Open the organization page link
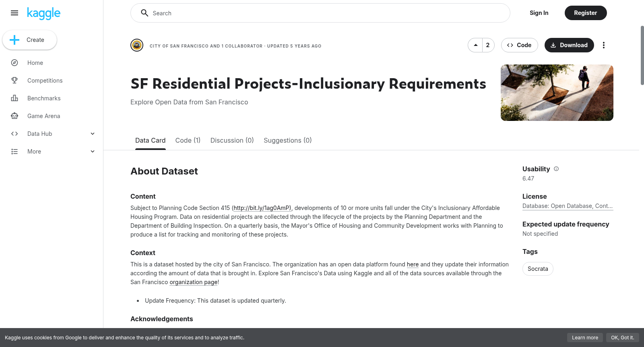The width and height of the screenshot is (644, 347). [x=193, y=282]
